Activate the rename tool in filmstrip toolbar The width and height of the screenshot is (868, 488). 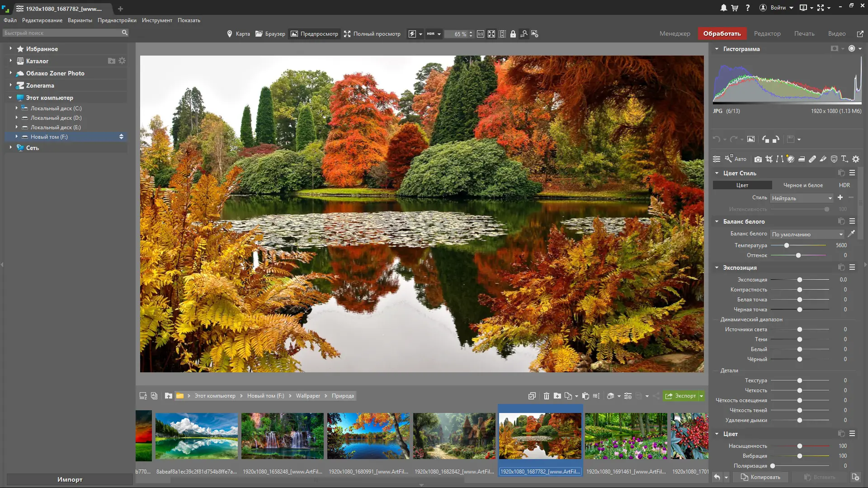click(595, 396)
